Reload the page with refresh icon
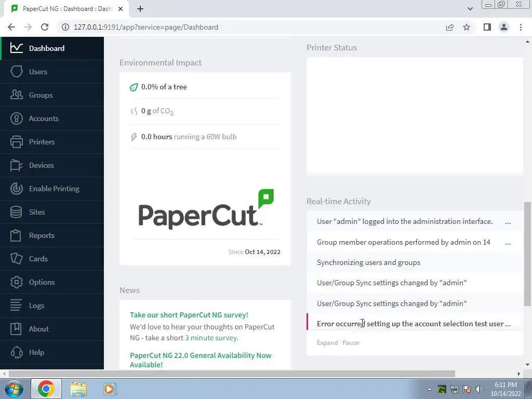This screenshot has height=399, width=532. [45, 27]
